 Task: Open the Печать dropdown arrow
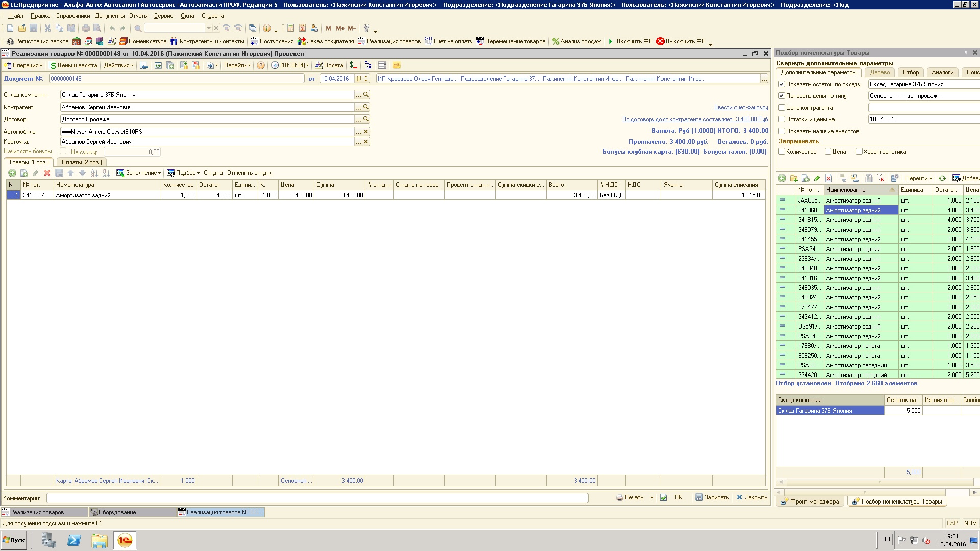click(x=652, y=497)
